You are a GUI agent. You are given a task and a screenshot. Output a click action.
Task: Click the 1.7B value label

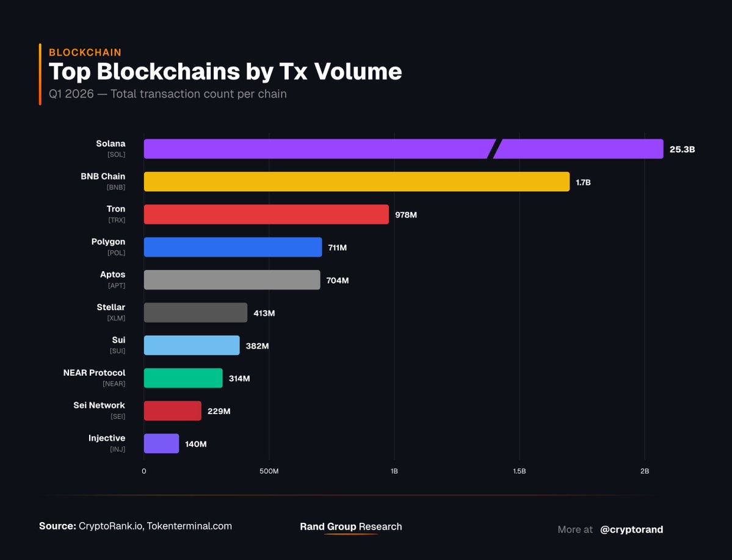pos(584,182)
